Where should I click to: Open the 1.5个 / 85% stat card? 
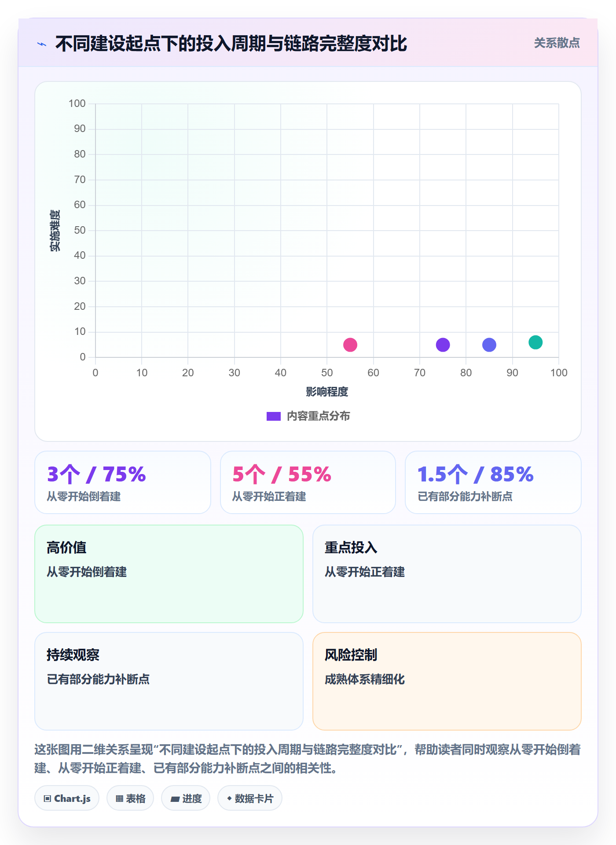493,482
